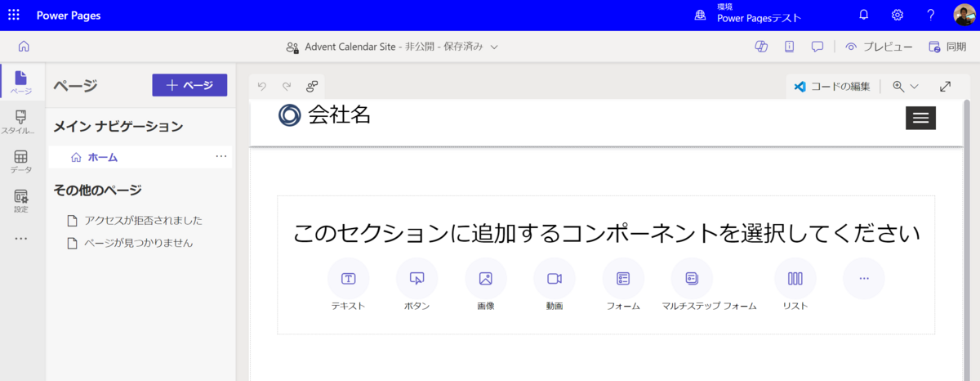Open comments speech bubble icon
The width and height of the screenshot is (980, 381).
pos(817,47)
